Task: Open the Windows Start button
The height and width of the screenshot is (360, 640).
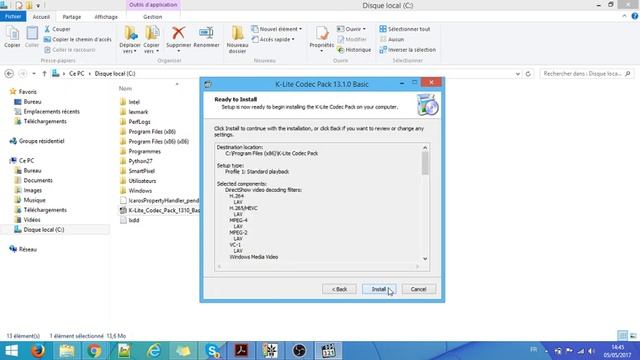Action: point(11,351)
